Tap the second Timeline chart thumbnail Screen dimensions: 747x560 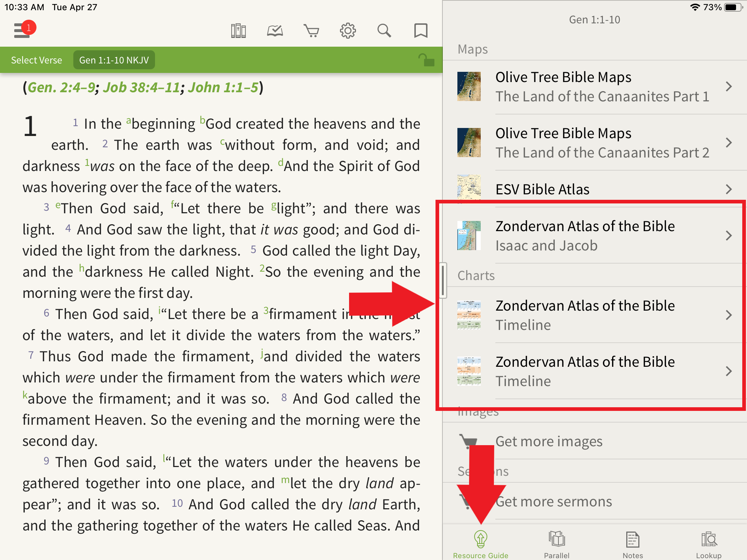point(469,371)
